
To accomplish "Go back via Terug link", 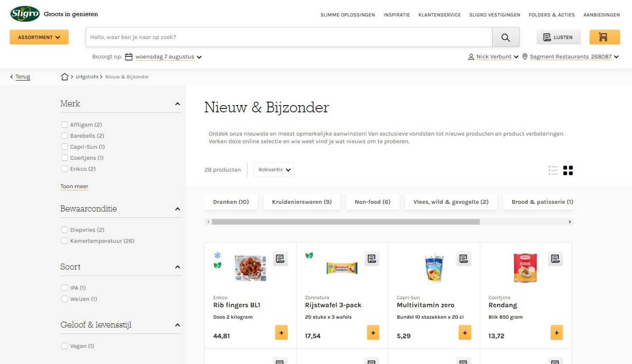I will tap(23, 77).
